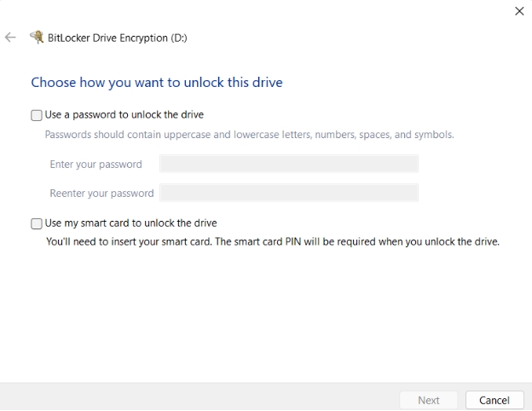Click the 'Reenter your password' label text

coord(101,193)
